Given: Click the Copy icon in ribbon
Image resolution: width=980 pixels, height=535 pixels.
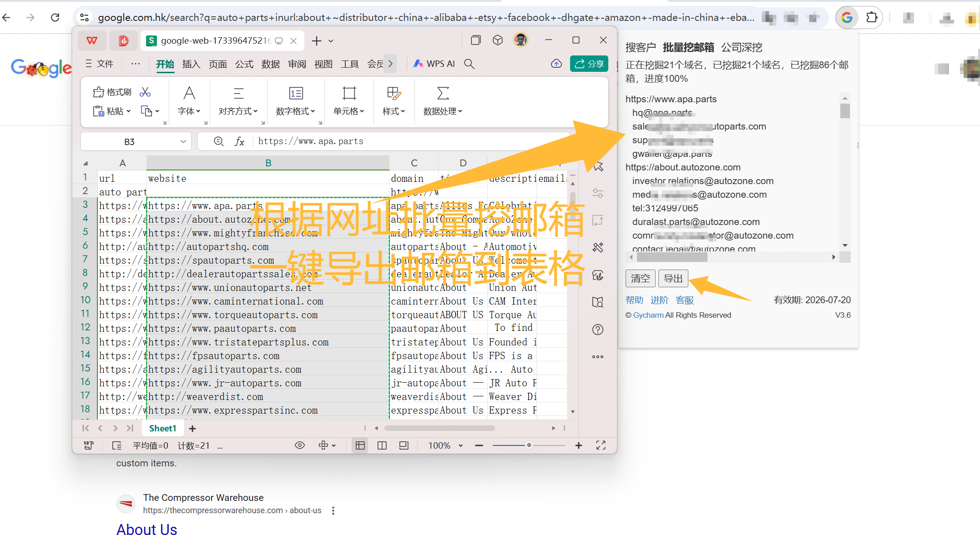Looking at the screenshot, I should tap(146, 111).
